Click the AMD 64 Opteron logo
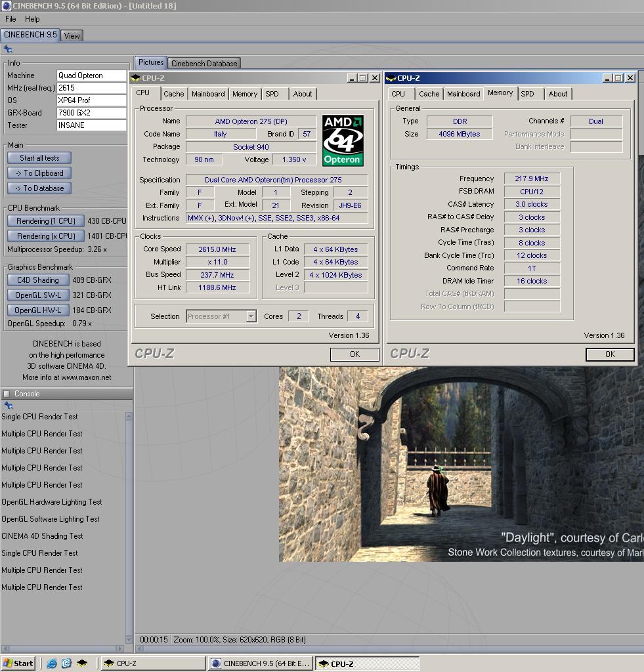This screenshot has height=672, width=644. click(343, 140)
